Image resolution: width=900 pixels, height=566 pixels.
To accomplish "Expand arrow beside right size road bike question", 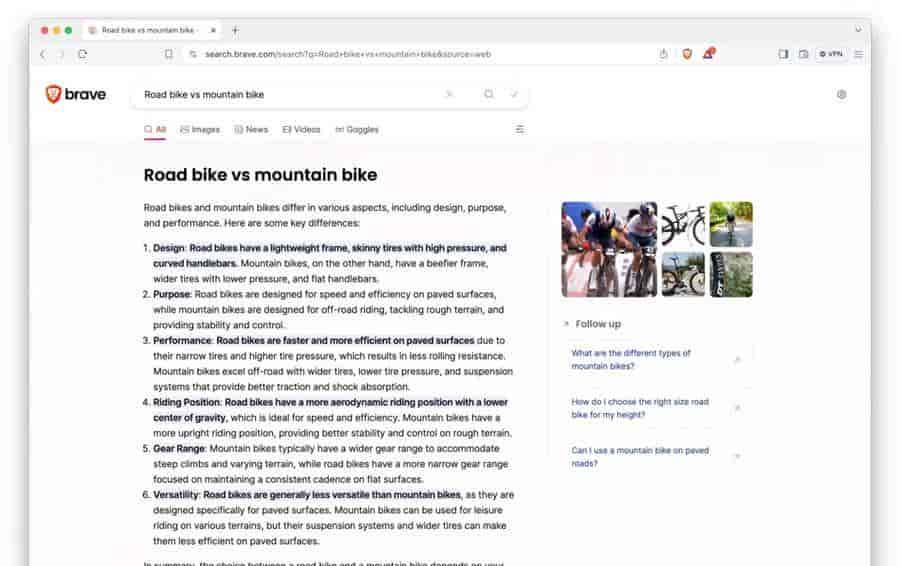I will (x=738, y=408).
